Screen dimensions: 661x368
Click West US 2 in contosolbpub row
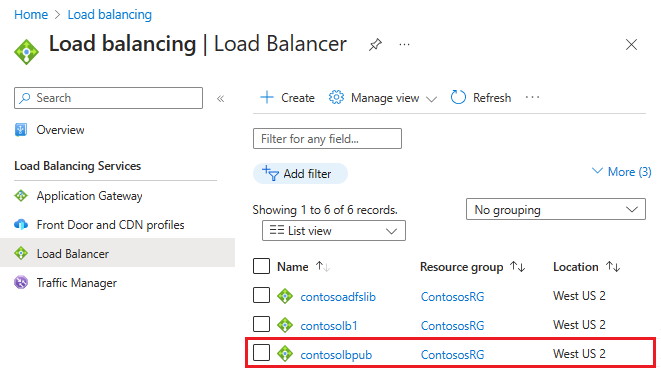pyautogui.click(x=579, y=353)
